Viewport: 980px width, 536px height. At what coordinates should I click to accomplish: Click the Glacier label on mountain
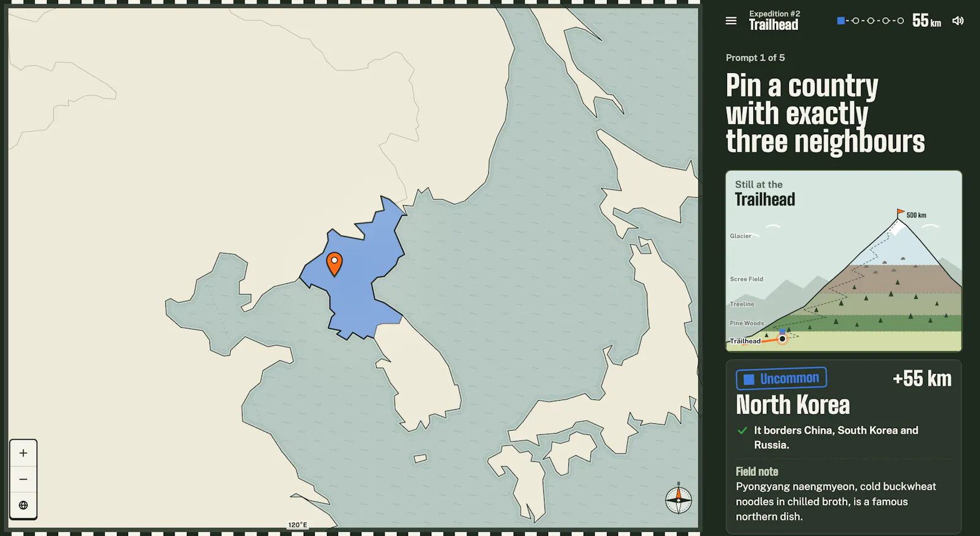741,236
